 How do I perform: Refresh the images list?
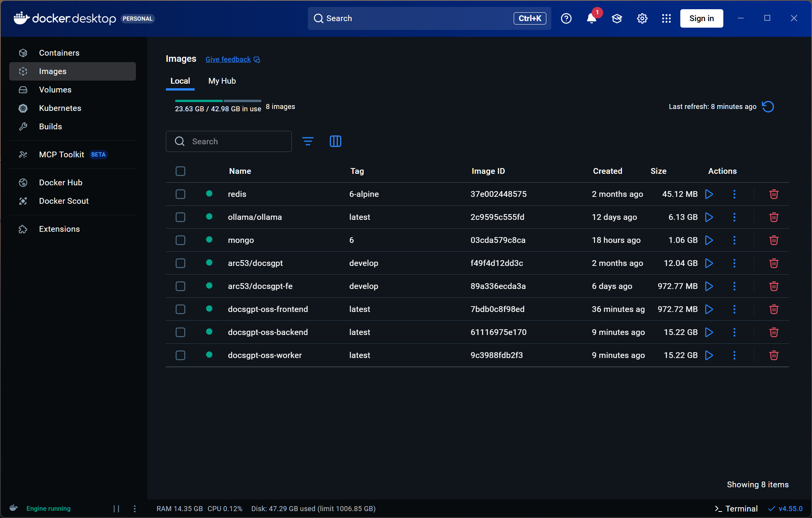[768, 107]
